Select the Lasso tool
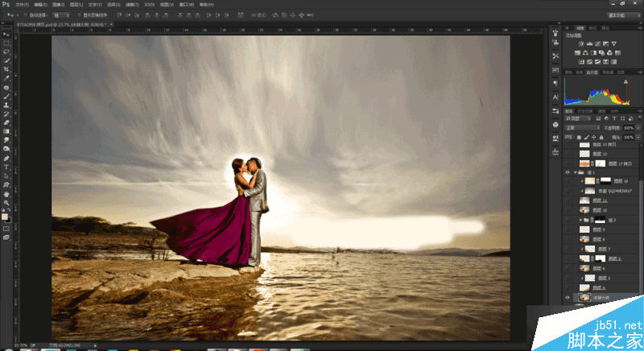This screenshot has height=351, width=644. tap(6, 52)
